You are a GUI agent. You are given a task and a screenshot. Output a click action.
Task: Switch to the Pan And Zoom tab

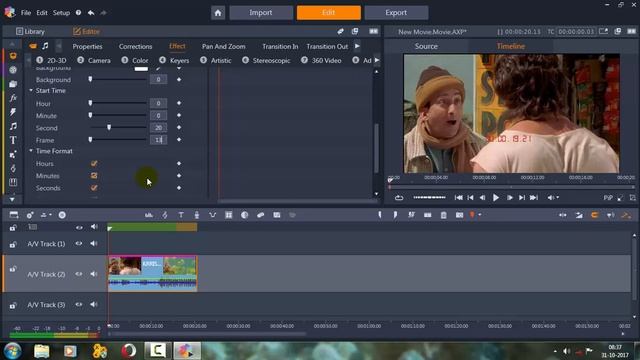point(224,47)
